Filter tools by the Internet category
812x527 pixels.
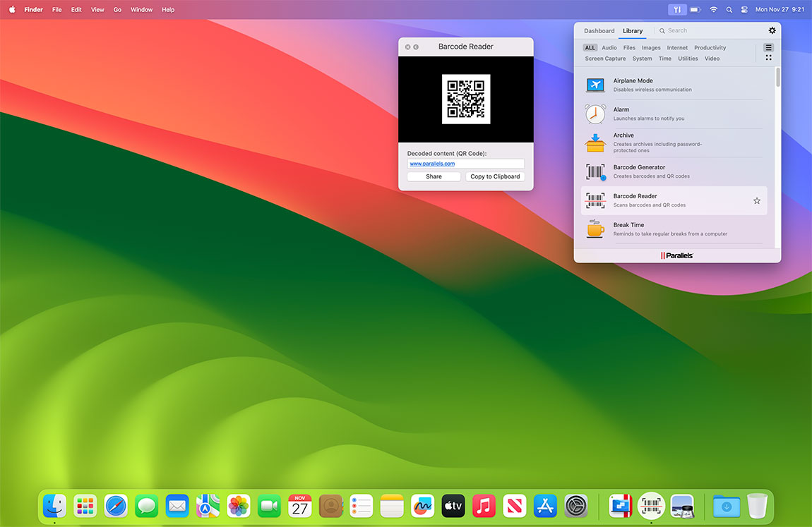(677, 47)
